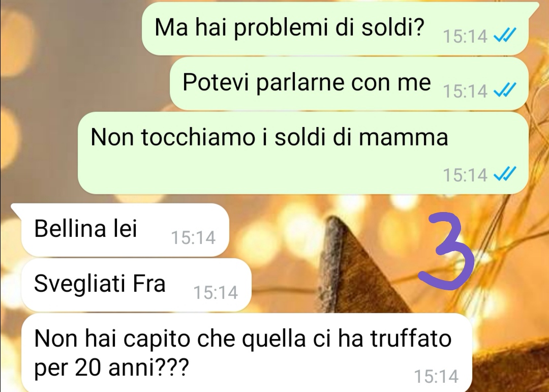The height and width of the screenshot is (392, 549).
Task: Select the "Svegliati Fra" message bubble
Action: [136, 285]
